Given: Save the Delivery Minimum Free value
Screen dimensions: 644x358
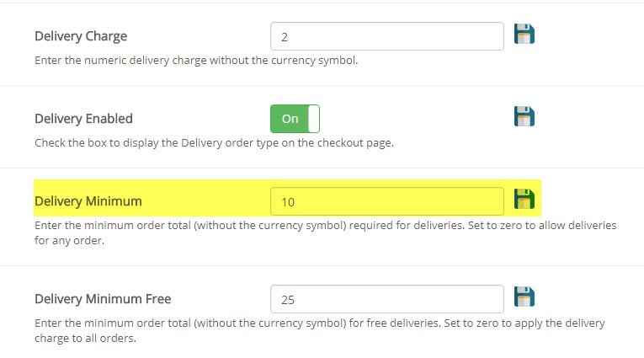Looking at the screenshot, I should 524,297.
